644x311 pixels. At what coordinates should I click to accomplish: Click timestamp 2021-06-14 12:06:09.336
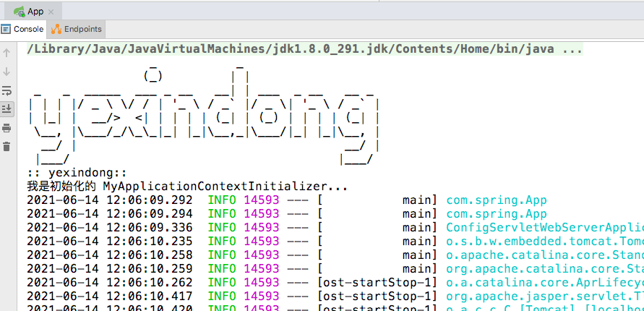click(110, 228)
